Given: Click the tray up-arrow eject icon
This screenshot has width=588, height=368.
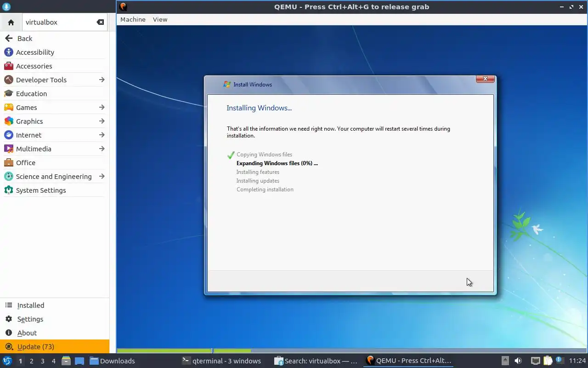Looking at the screenshot, I should 505,361.
